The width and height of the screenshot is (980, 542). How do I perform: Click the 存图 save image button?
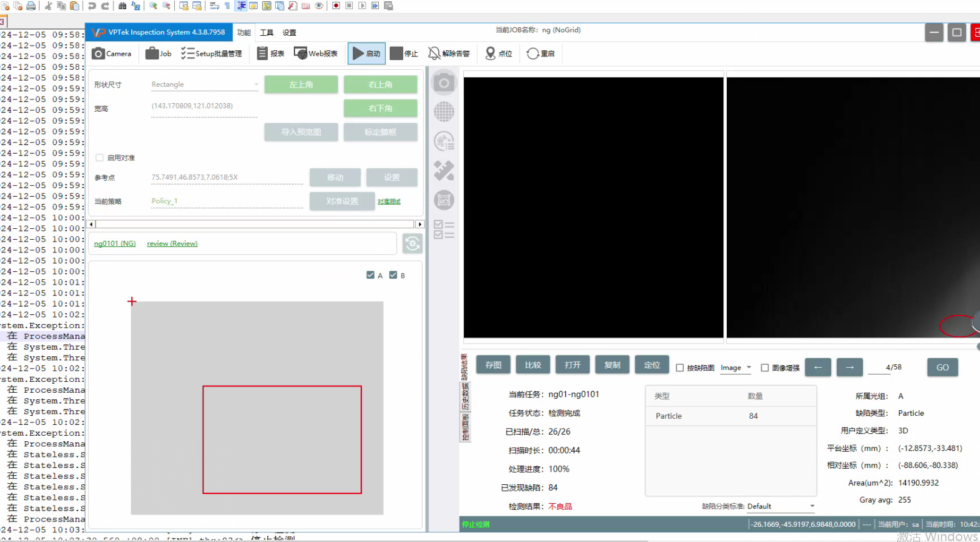(x=494, y=365)
